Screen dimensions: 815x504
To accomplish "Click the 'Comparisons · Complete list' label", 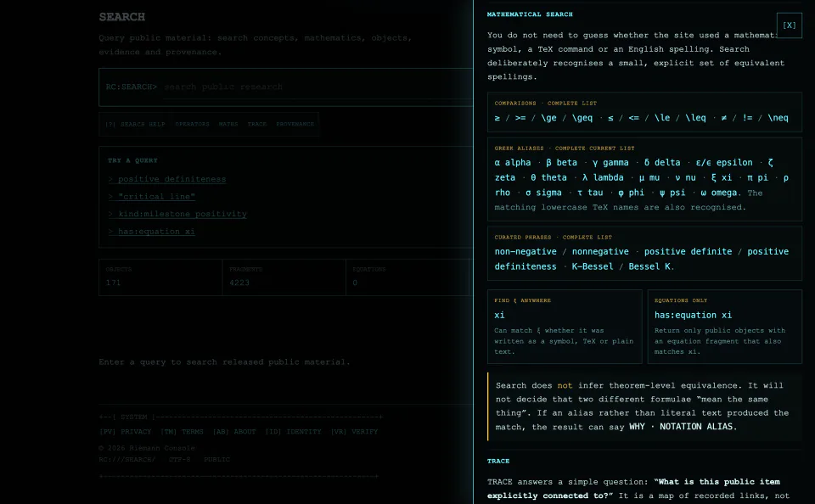I will (x=545, y=104).
